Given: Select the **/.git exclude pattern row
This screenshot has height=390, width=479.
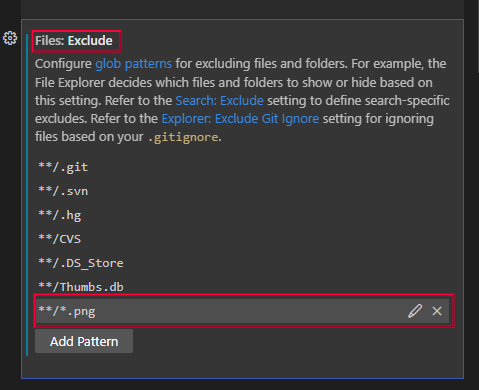Looking at the screenshot, I should 242,167.
